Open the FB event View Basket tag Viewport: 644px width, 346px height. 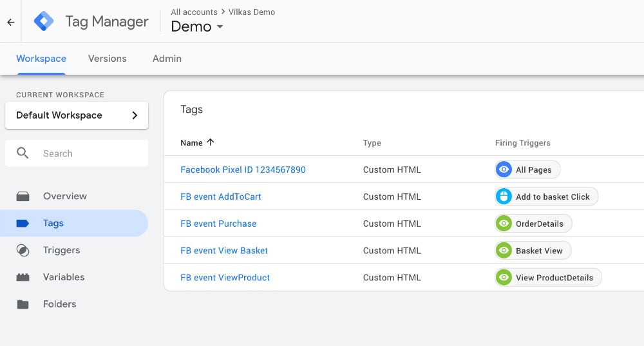point(224,251)
